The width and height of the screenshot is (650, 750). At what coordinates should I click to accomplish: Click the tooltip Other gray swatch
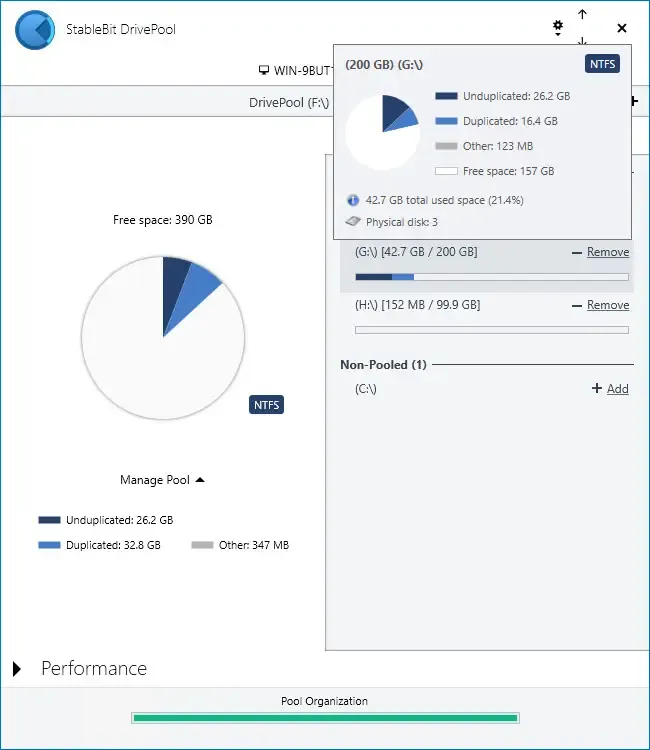[x=446, y=146]
